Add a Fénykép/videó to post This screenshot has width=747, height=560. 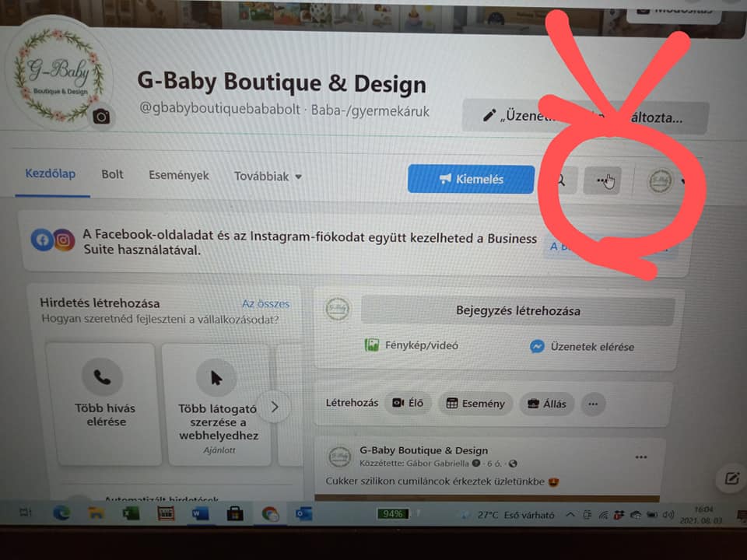point(412,345)
